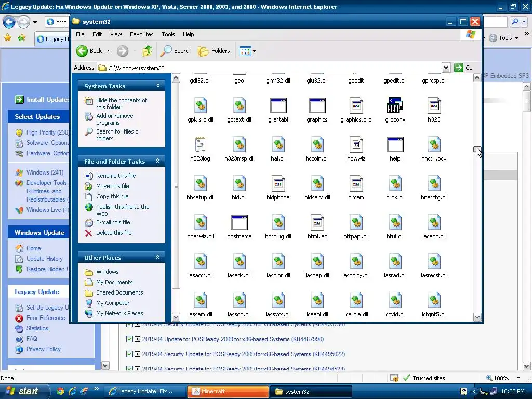Open the Help menu

click(x=188, y=34)
